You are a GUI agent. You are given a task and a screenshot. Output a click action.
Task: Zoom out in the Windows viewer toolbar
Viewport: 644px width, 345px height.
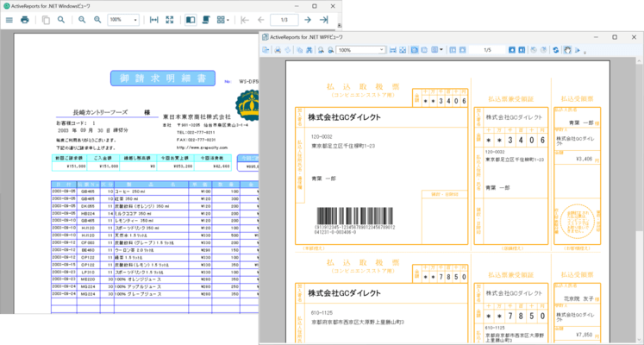(x=82, y=19)
